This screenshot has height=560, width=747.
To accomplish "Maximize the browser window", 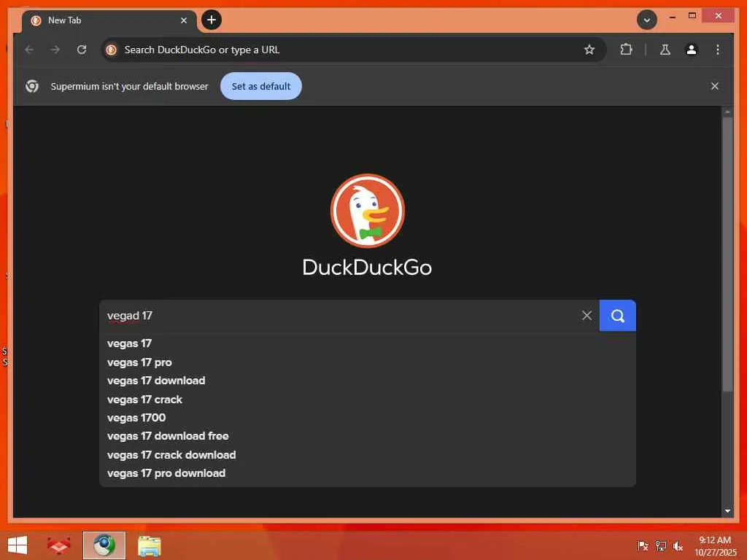I will 692,16.
